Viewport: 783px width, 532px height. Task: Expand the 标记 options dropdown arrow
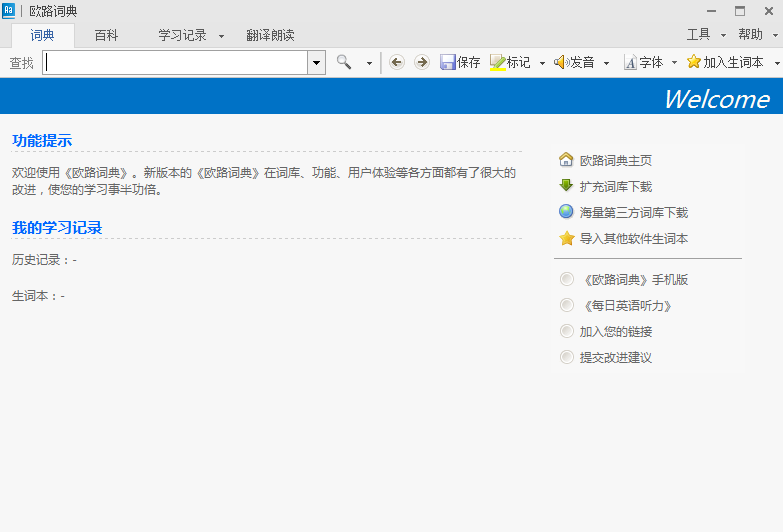pyautogui.click(x=542, y=63)
